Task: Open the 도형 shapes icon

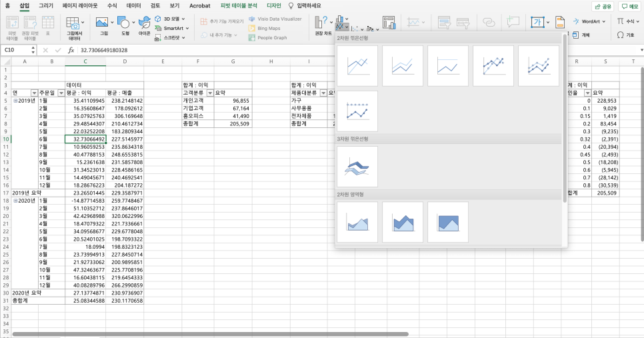Action: (x=123, y=22)
